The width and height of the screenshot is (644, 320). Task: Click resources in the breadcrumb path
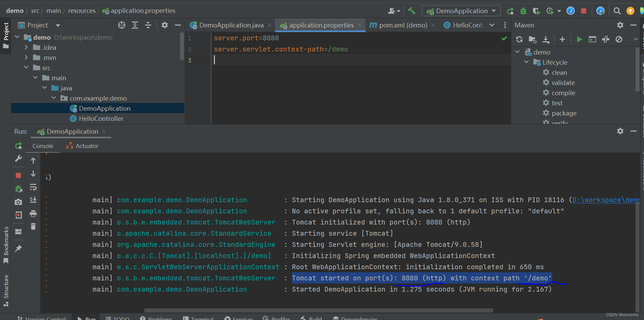pos(82,10)
